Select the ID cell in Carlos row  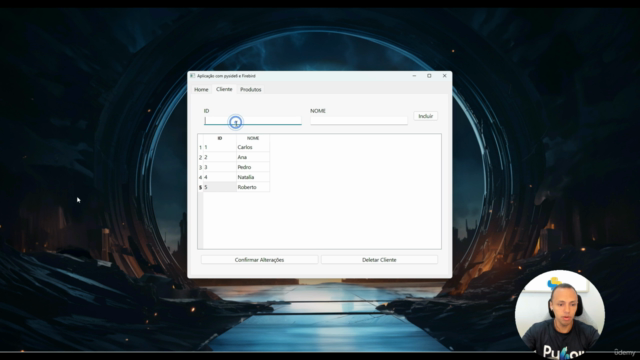220,147
